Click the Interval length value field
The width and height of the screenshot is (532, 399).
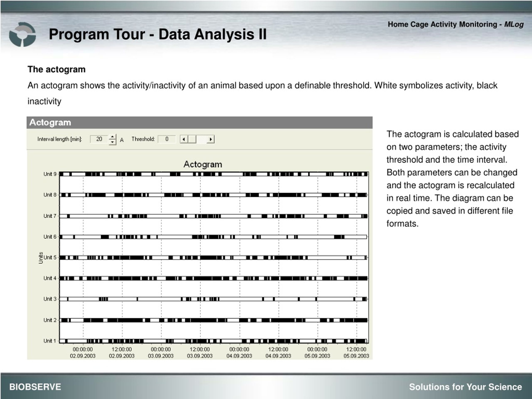(x=99, y=139)
